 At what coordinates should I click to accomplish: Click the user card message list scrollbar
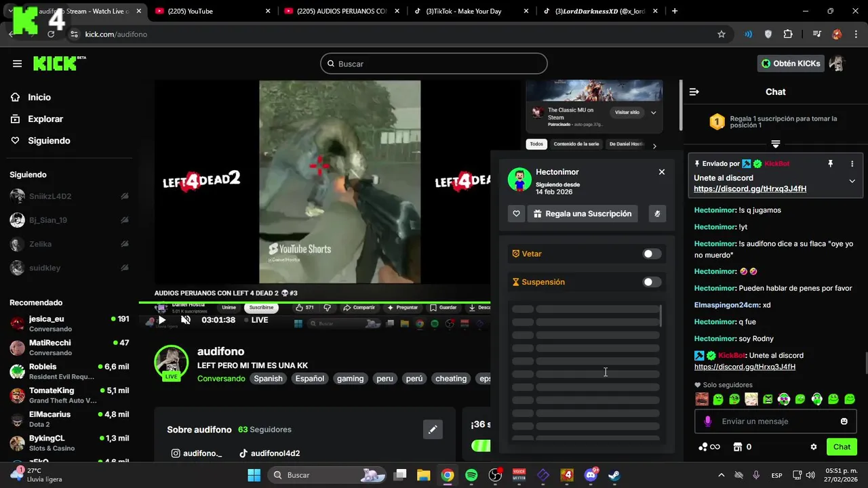(x=660, y=316)
